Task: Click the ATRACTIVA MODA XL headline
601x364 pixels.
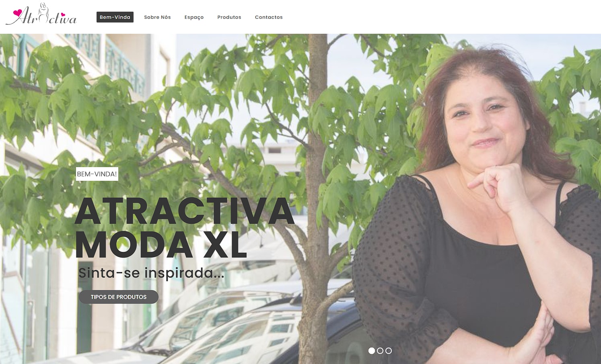Action: click(x=184, y=227)
